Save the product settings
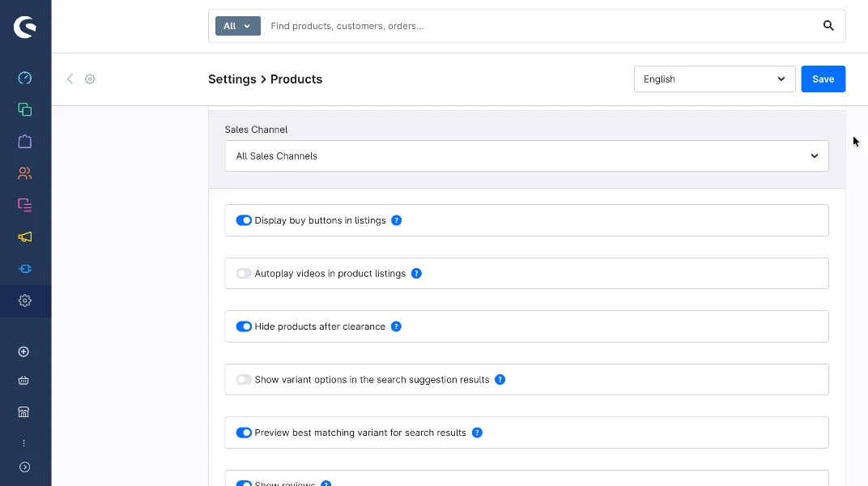868x486 pixels. (823, 79)
